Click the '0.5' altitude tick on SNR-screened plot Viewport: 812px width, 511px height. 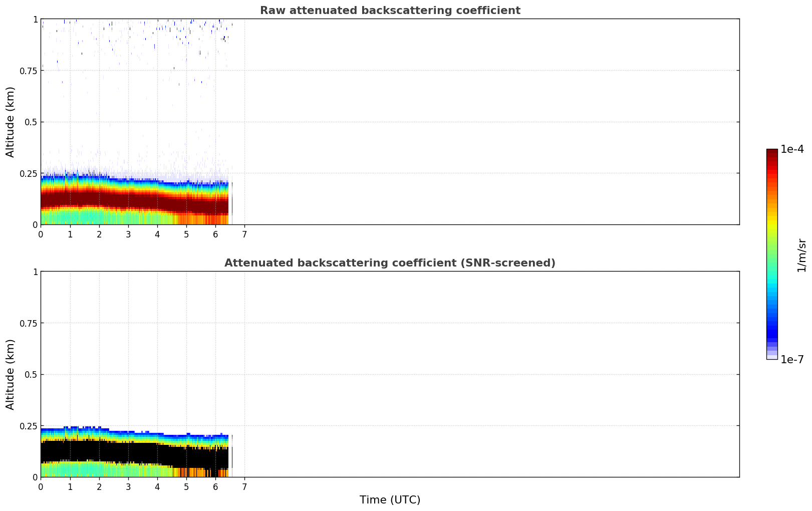click(31, 375)
